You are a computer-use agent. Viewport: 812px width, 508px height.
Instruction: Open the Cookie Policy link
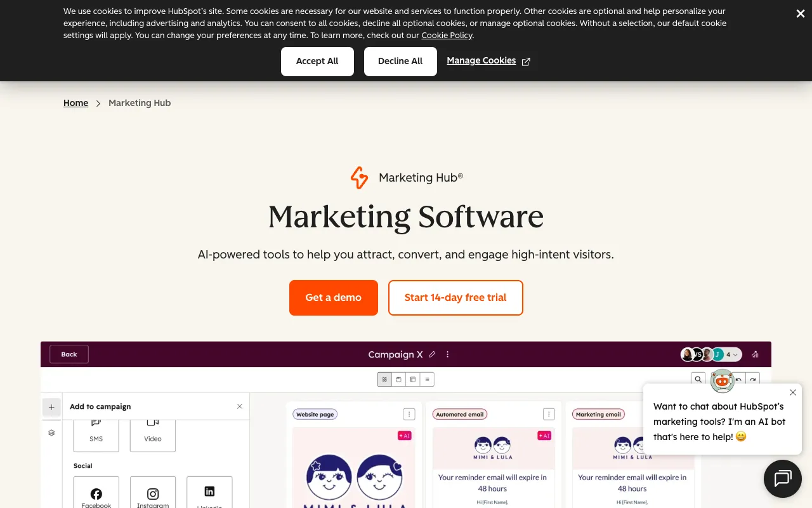[447, 36]
